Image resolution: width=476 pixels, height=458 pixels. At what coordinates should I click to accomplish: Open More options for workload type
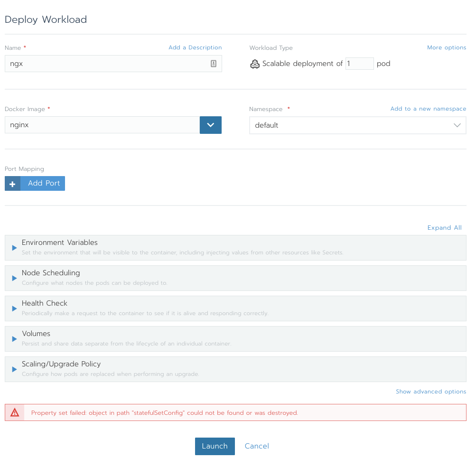[x=447, y=47]
